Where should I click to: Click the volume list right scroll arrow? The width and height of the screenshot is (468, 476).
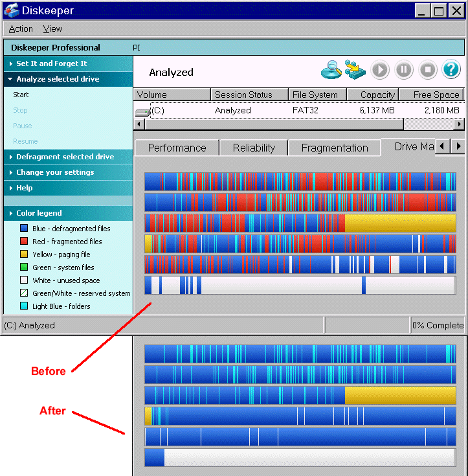point(460,124)
